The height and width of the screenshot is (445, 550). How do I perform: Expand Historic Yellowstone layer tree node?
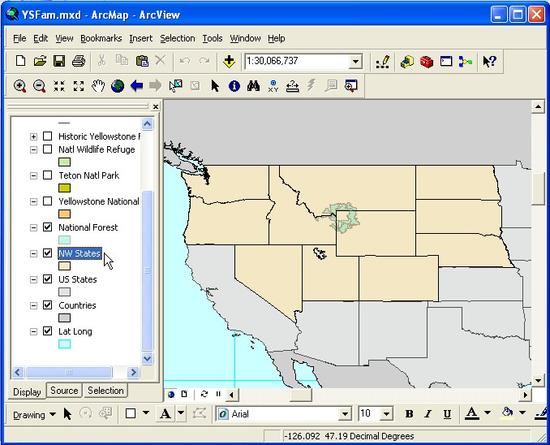[x=33, y=136]
